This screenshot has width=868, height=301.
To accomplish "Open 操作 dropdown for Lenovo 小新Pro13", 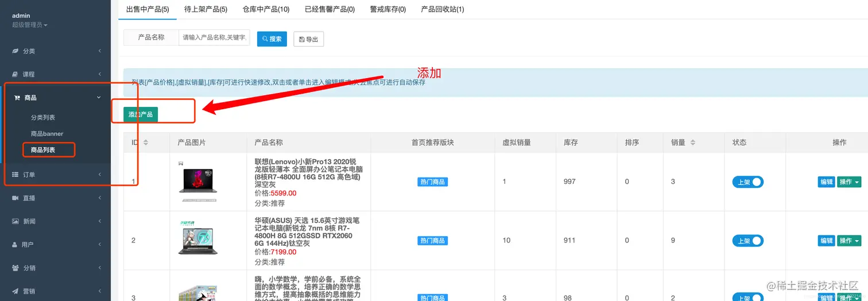I will [x=849, y=182].
